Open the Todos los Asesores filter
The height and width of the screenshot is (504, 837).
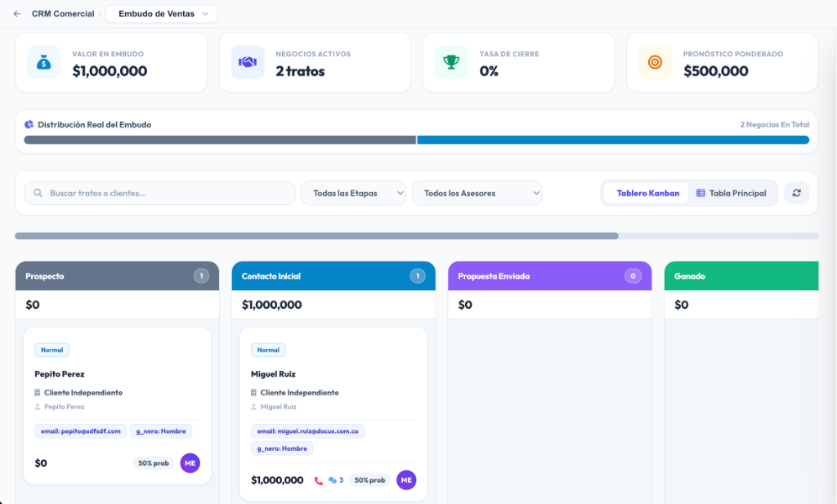click(x=477, y=193)
